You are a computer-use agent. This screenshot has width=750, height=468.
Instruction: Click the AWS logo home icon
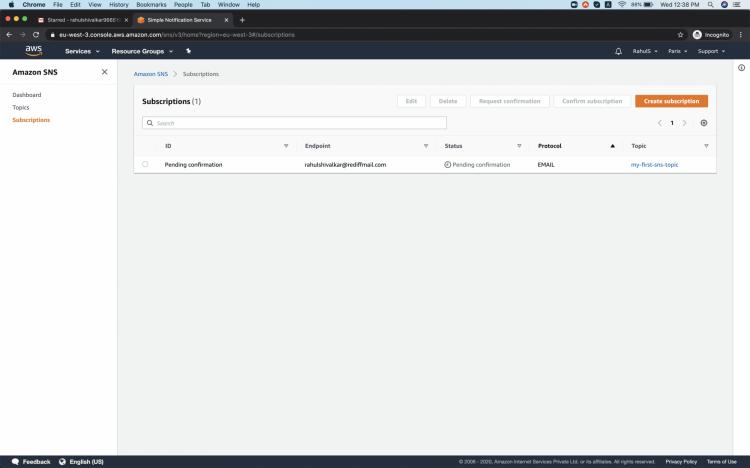click(x=33, y=50)
